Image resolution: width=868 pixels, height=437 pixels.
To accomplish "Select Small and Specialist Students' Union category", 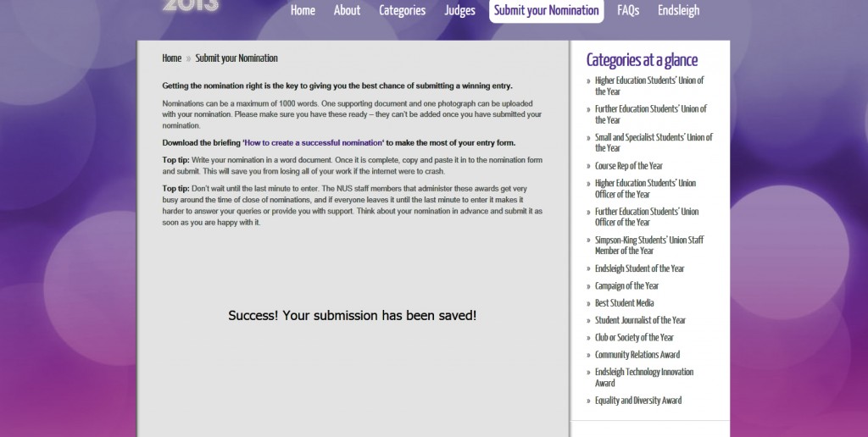I will tap(654, 142).
